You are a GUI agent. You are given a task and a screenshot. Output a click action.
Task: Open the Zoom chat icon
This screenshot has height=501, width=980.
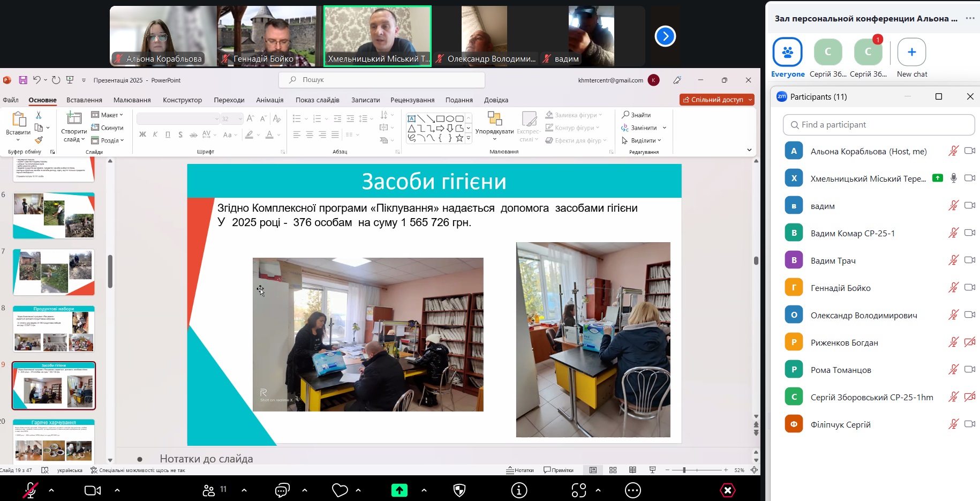[x=282, y=490]
